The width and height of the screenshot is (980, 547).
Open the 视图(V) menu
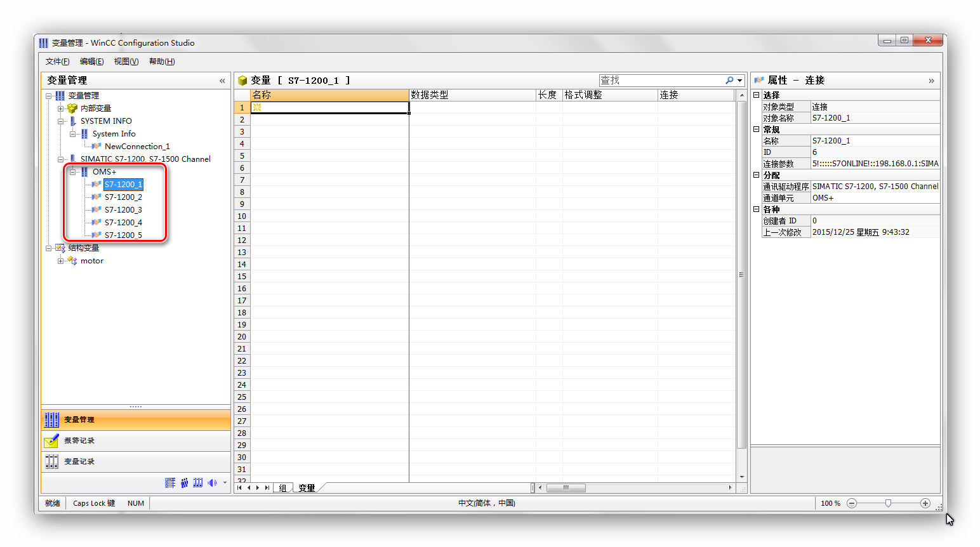pos(126,62)
